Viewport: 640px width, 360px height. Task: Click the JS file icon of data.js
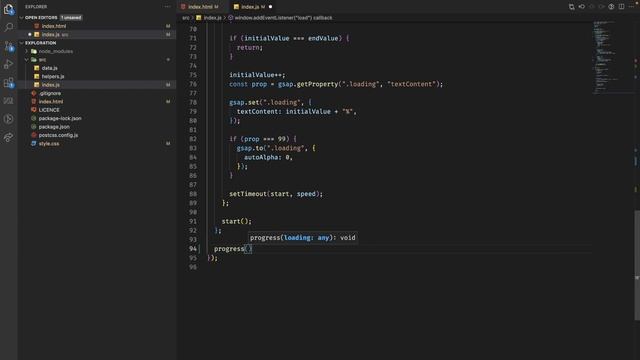click(x=37, y=68)
